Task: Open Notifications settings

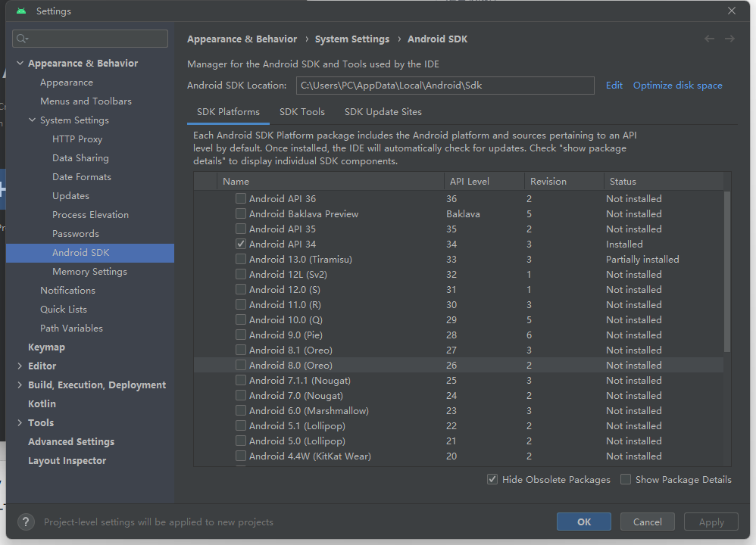Action: (x=67, y=290)
